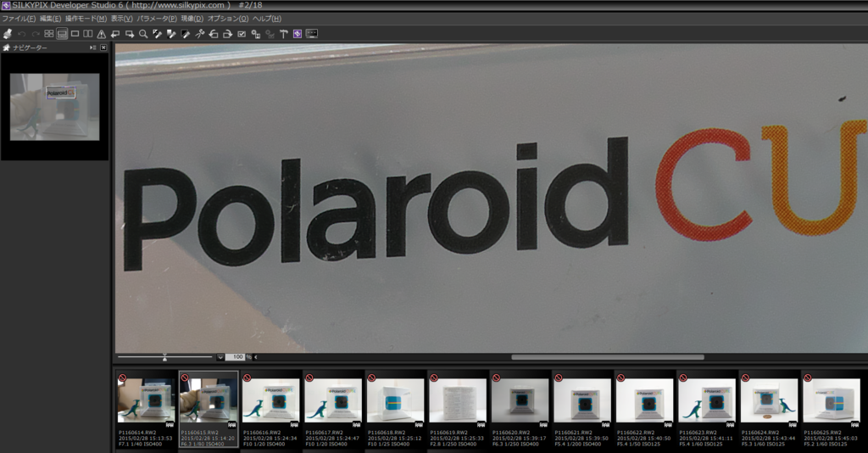Open the hammer settings tool icon
This screenshot has height=453, width=868.
(283, 34)
